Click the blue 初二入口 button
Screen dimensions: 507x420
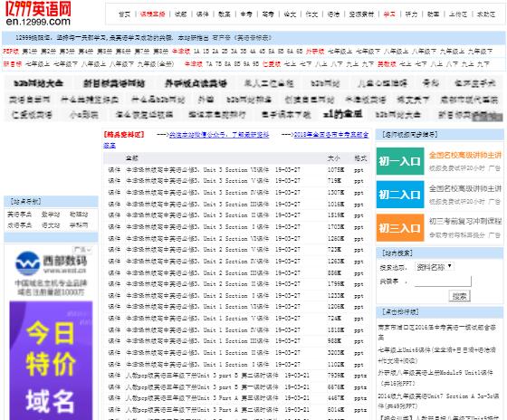pyautogui.click(x=400, y=195)
